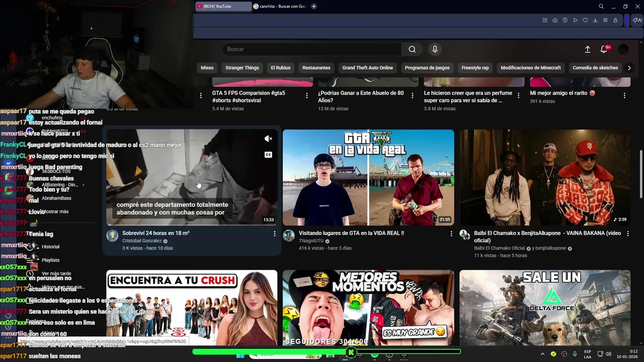Toggle closed captions on video preview
The width and height of the screenshot is (644, 362).
pos(268,155)
